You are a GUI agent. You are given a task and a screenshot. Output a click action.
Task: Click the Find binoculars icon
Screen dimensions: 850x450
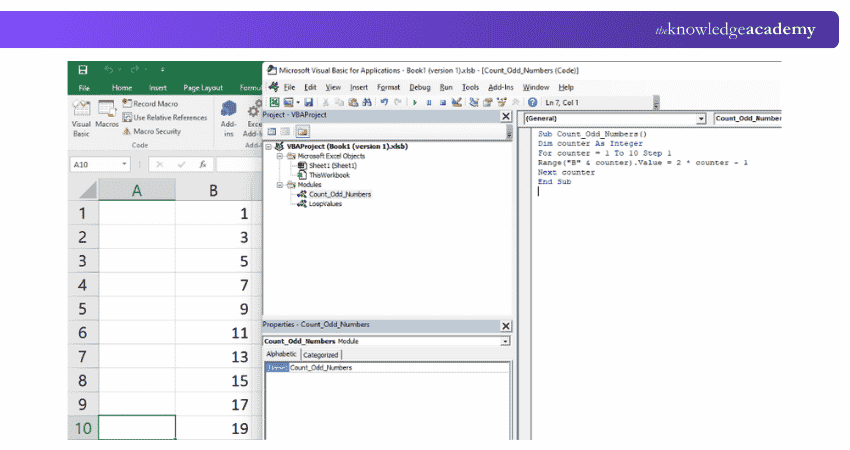[x=367, y=102]
